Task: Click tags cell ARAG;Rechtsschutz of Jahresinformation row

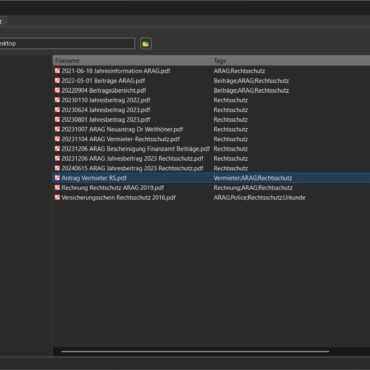Action: coord(239,71)
